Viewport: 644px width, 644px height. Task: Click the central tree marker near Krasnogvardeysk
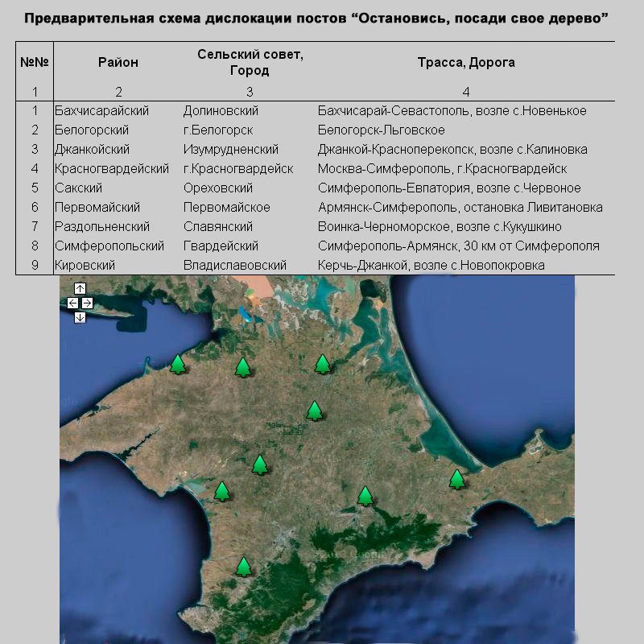coord(315,411)
